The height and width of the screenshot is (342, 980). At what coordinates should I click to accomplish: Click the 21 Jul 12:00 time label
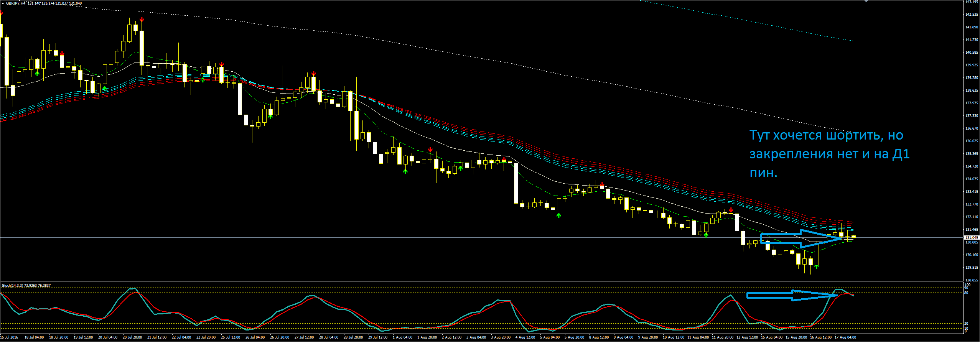coord(157,338)
